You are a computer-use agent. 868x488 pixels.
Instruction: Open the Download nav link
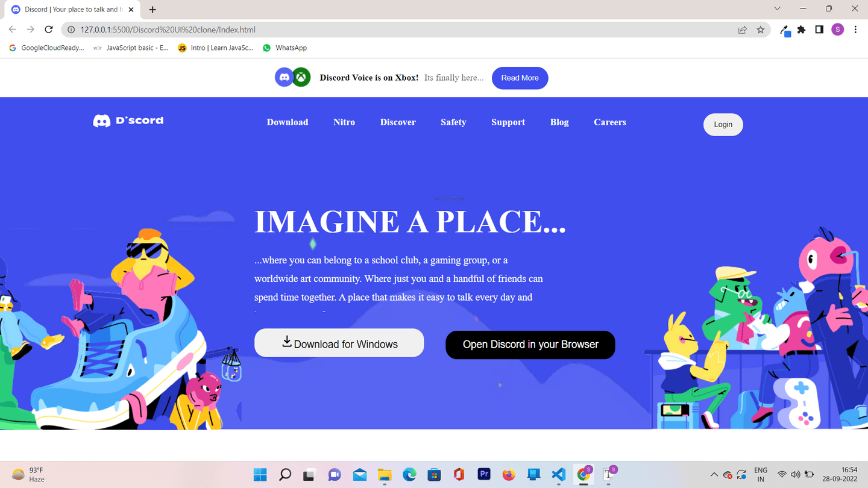pyautogui.click(x=288, y=122)
